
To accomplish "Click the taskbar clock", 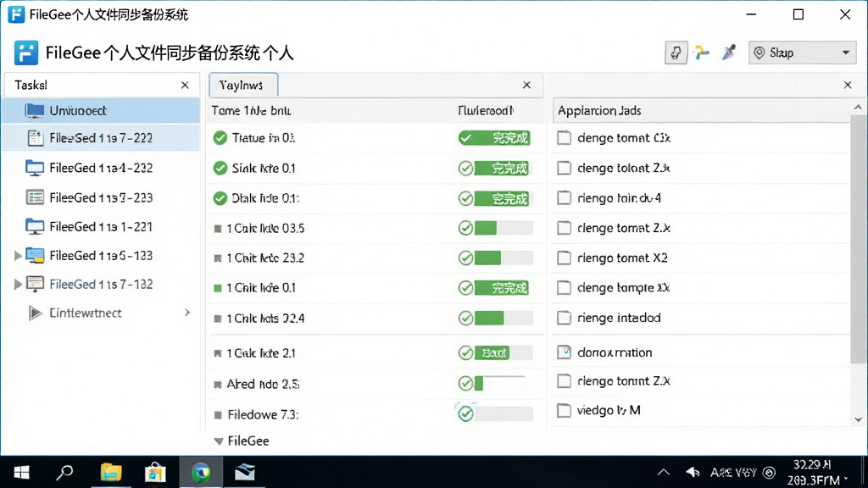I will (816, 473).
